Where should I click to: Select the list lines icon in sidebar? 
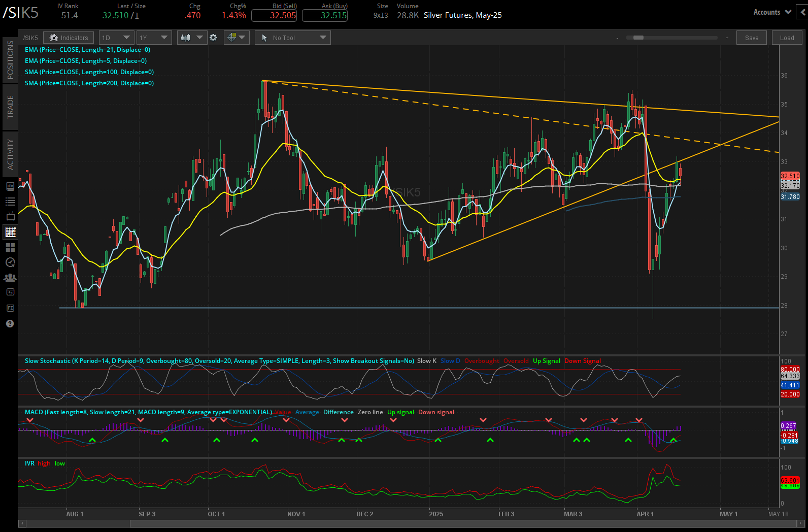pos(10,202)
